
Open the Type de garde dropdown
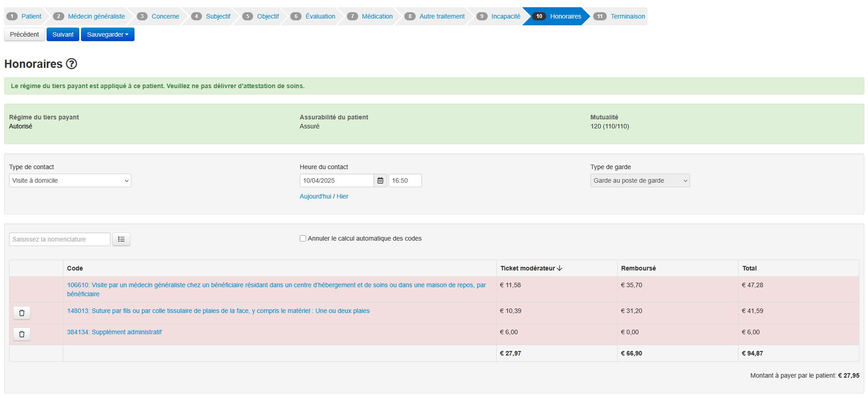click(640, 180)
